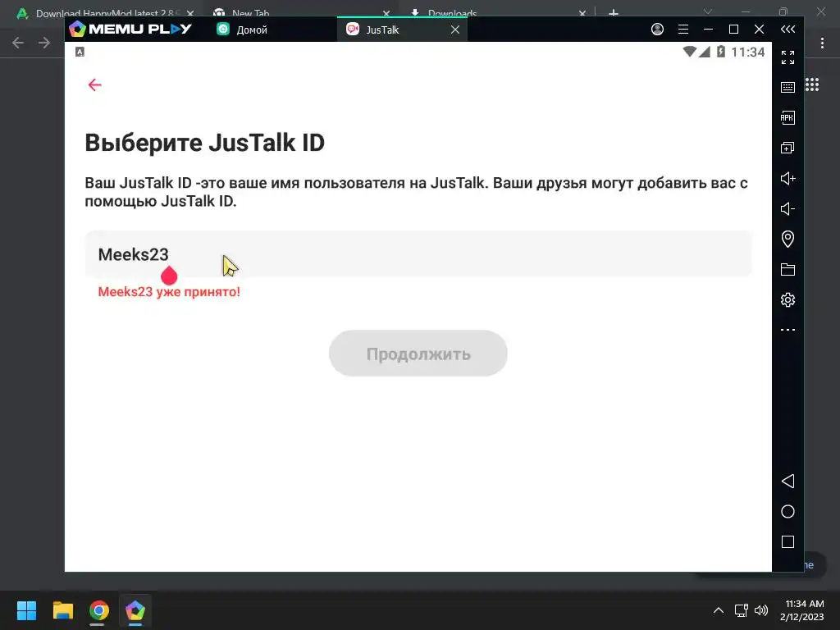Open File Explorer from the taskbar
840x630 pixels.
[62, 610]
